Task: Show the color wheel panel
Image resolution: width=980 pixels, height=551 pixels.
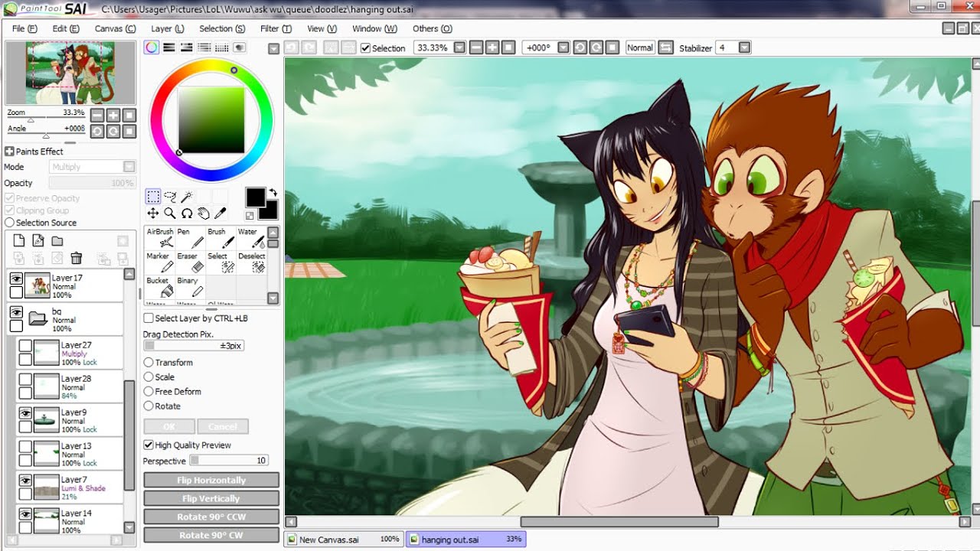Action: (x=152, y=47)
